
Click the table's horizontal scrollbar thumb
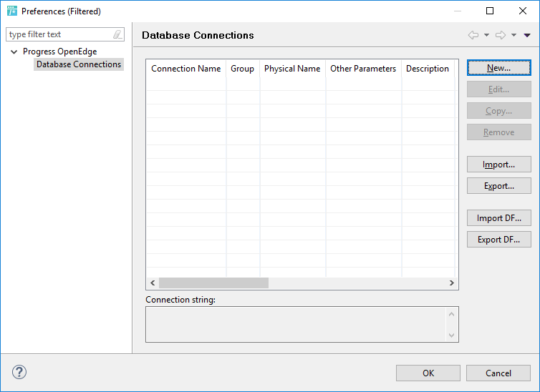pyautogui.click(x=213, y=283)
